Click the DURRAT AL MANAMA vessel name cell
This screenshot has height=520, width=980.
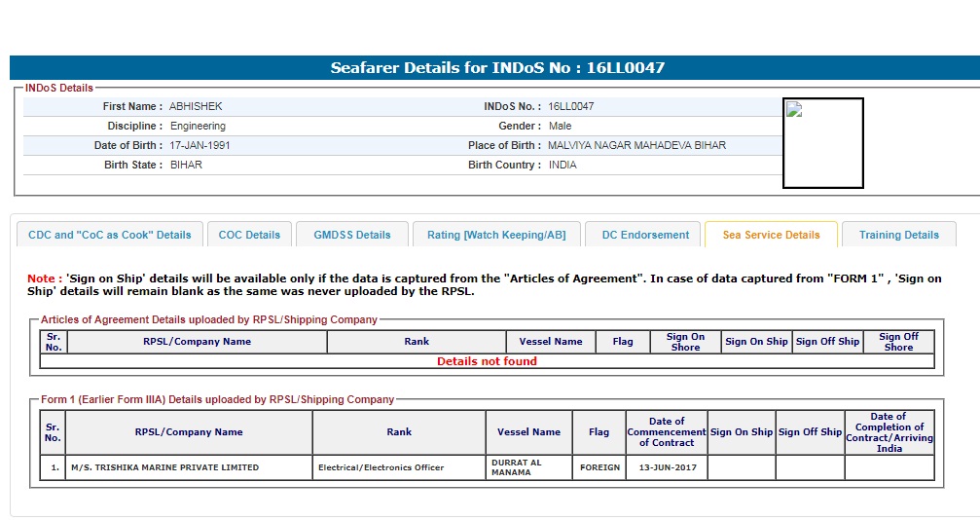click(x=528, y=467)
